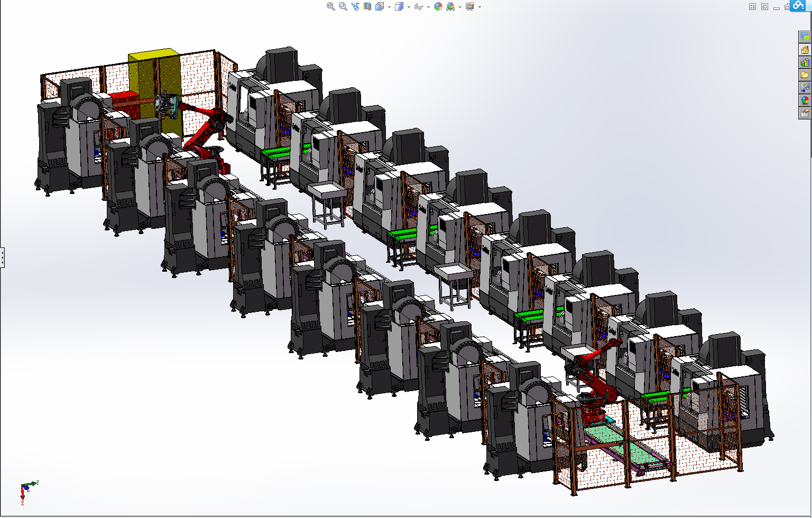This screenshot has width=812, height=518.
Task: Return to the Previous View
Action: [x=355, y=6]
